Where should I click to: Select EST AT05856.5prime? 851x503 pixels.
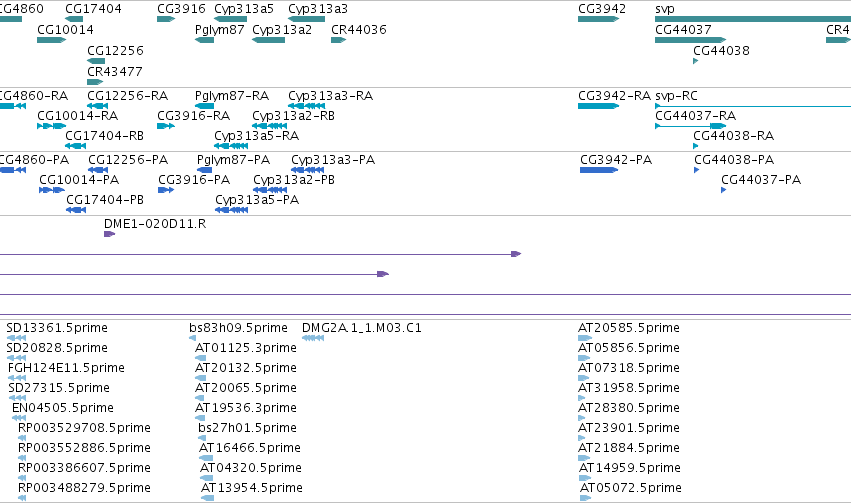[584, 358]
